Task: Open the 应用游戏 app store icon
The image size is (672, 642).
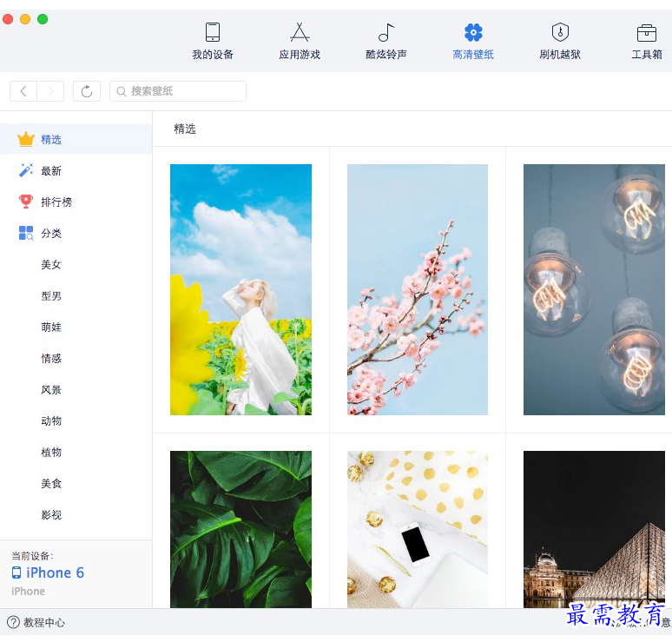Action: coord(300,32)
